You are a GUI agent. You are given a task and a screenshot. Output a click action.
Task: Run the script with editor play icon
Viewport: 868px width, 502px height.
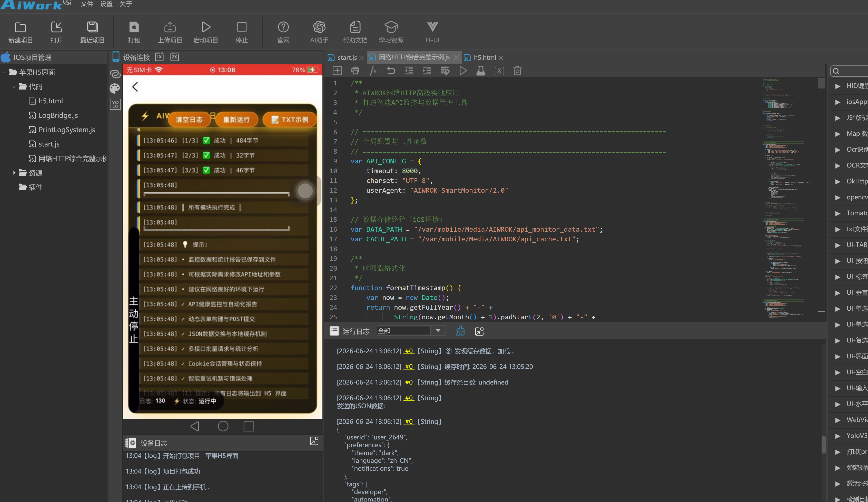(x=463, y=71)
